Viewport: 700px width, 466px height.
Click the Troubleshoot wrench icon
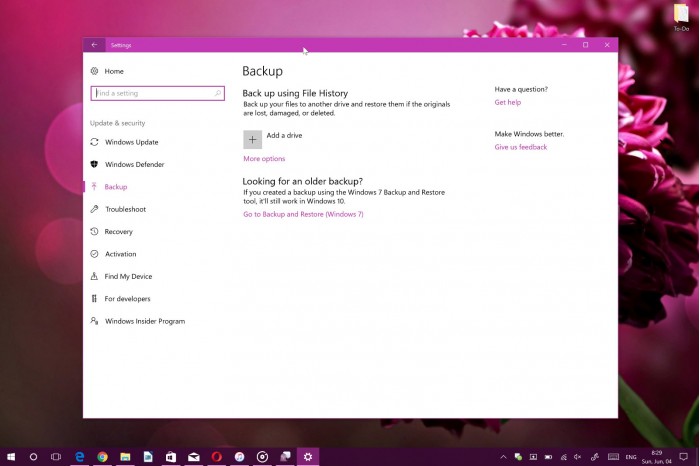[x=94, y=209]
